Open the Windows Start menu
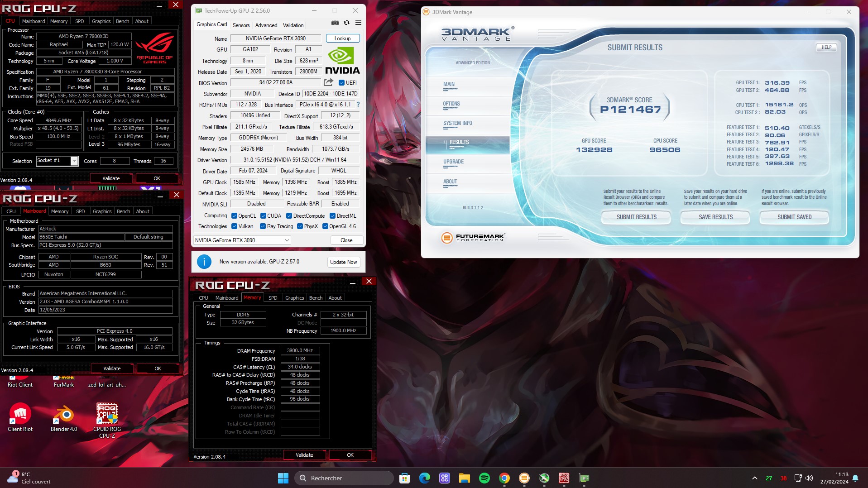 283,478
